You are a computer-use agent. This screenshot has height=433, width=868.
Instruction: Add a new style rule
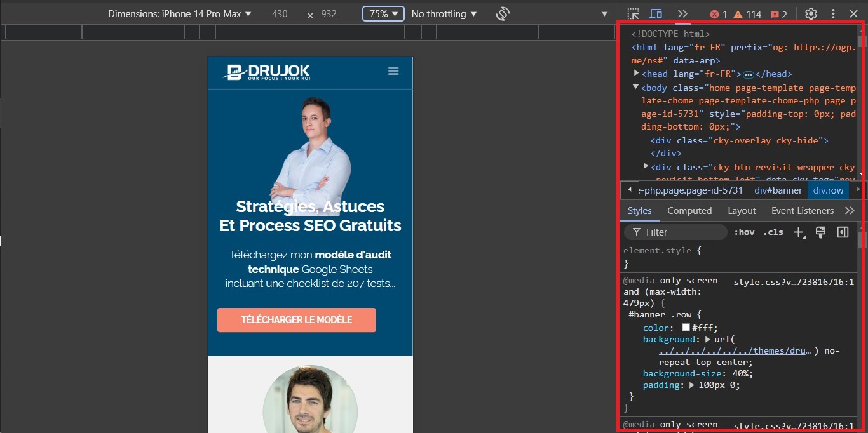[x=799, y=232]
